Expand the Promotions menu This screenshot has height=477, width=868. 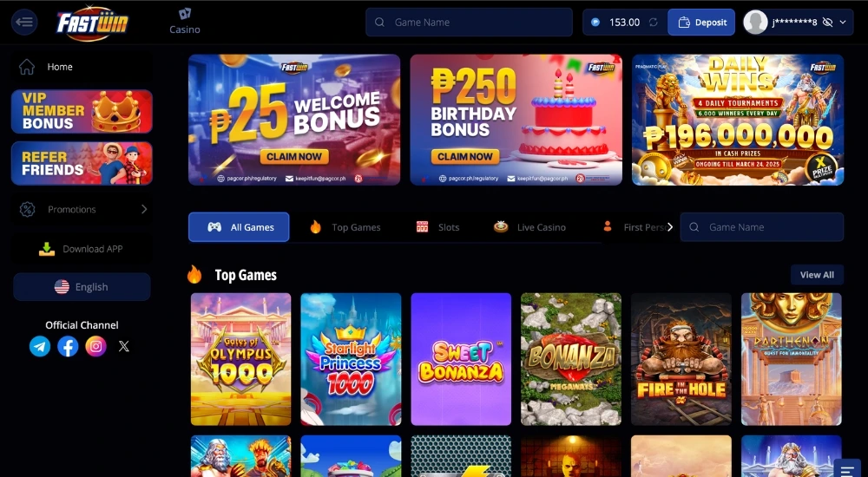[82, 209]
